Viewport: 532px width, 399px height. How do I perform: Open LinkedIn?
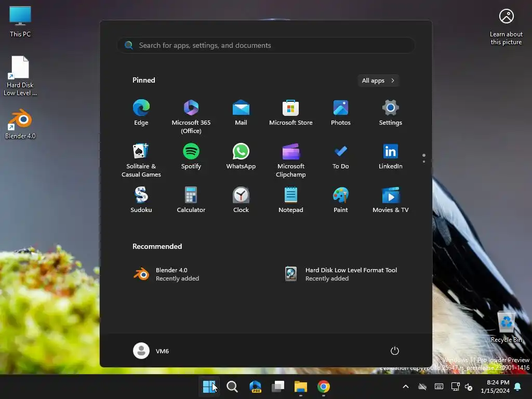point(391,156)
